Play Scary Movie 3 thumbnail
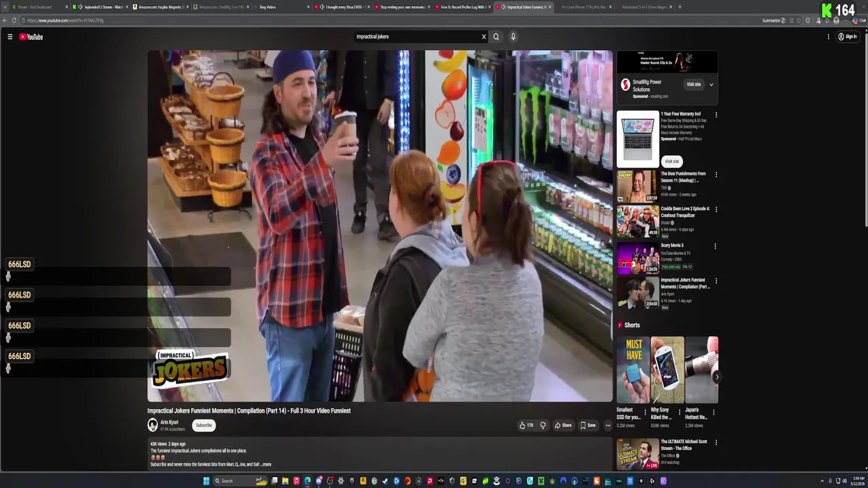 (637, 258)
